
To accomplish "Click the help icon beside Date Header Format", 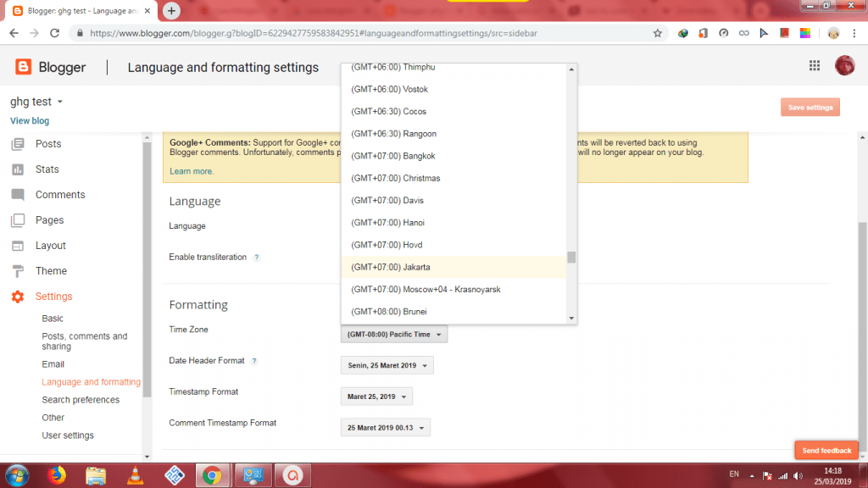I will 254,361.
